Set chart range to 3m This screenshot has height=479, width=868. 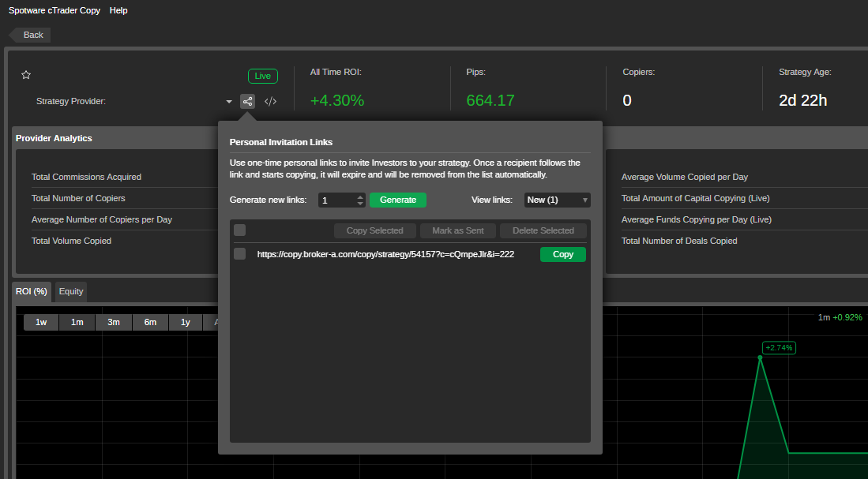114,322
